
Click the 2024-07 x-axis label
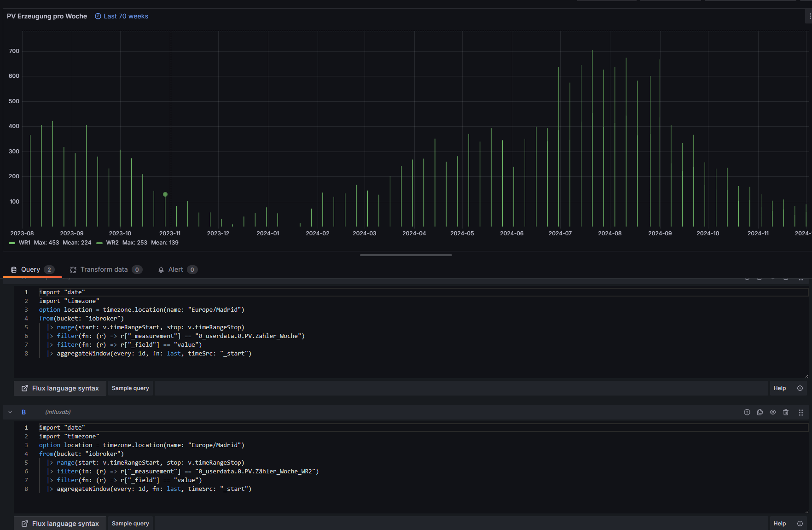(x=560, y=233)
